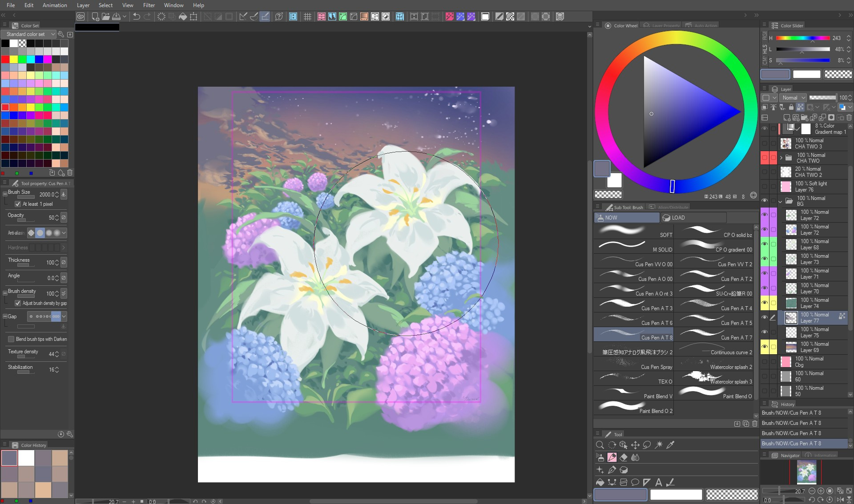The width and height of the screenshot is (854, 504).
Task: Select the 'M SOLID' brush
Action: [x=633, y=247]
